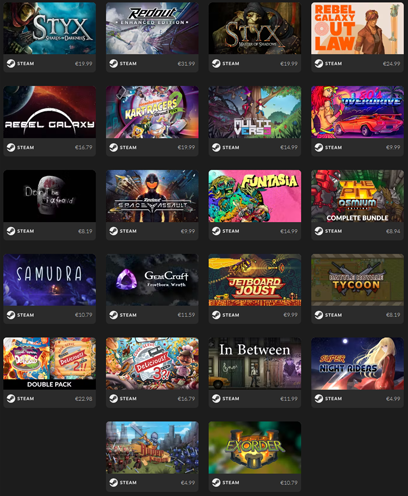Open the GemCraft Frostborn Wrath tile
Image resolution: width=408 pixels, height=496 pixels.
point(152,280)
